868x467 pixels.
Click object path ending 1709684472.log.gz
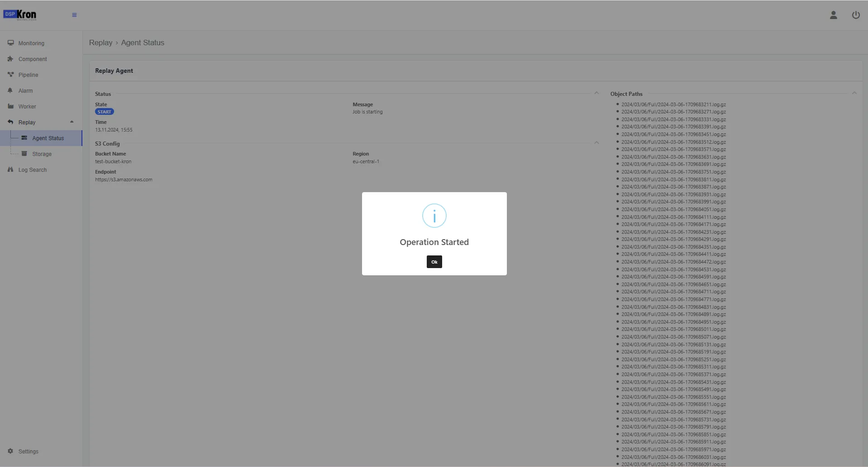point(673,262)
